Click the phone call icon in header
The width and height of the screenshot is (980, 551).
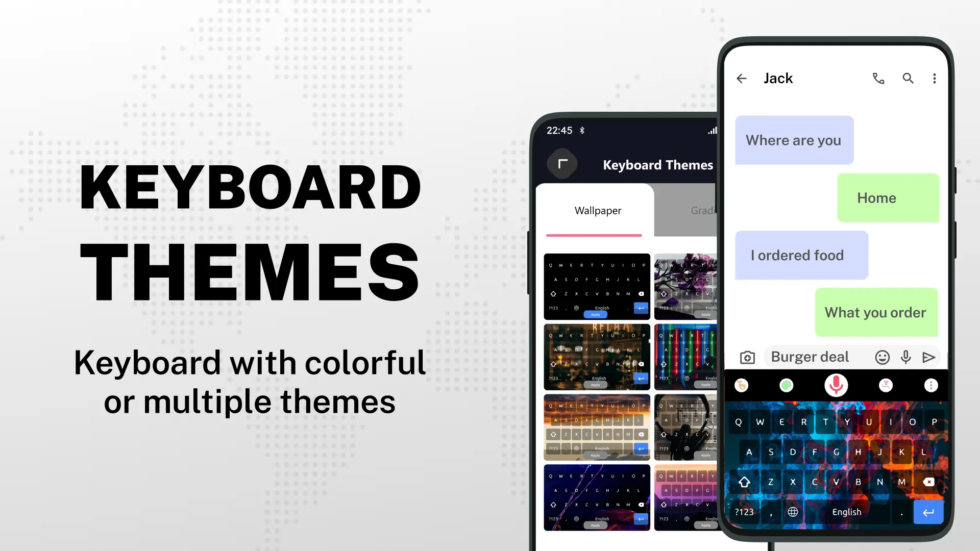point(878,78)
